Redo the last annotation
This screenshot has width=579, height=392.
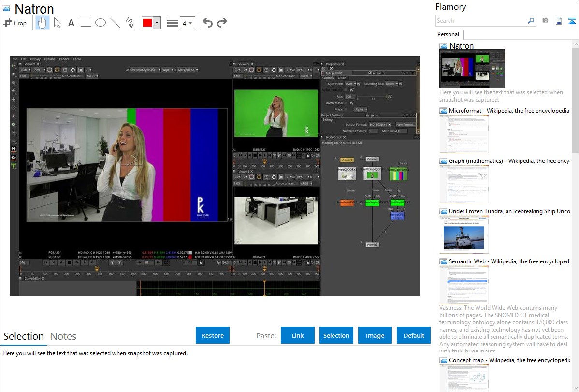click(x=222, y=23)
